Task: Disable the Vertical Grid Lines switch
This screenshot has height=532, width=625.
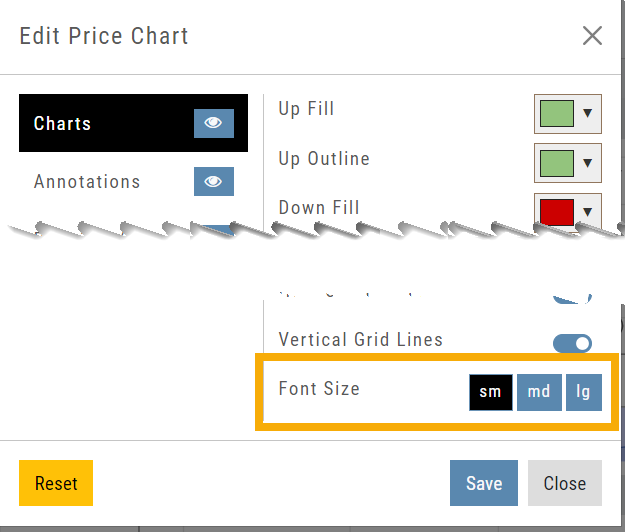Action: [x=572, y=343]
